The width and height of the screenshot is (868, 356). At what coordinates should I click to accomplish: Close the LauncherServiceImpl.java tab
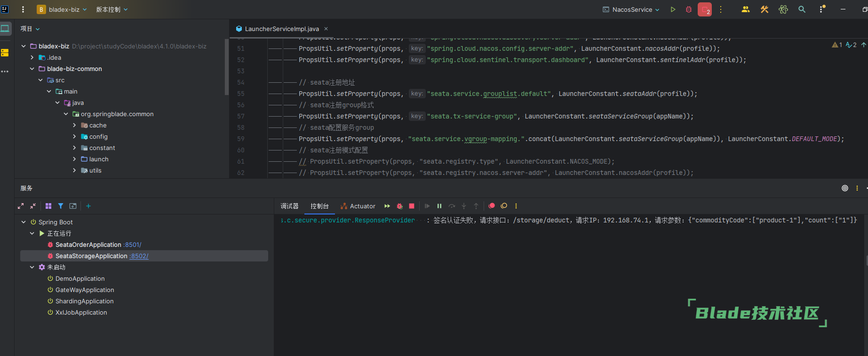pos(326,29)
